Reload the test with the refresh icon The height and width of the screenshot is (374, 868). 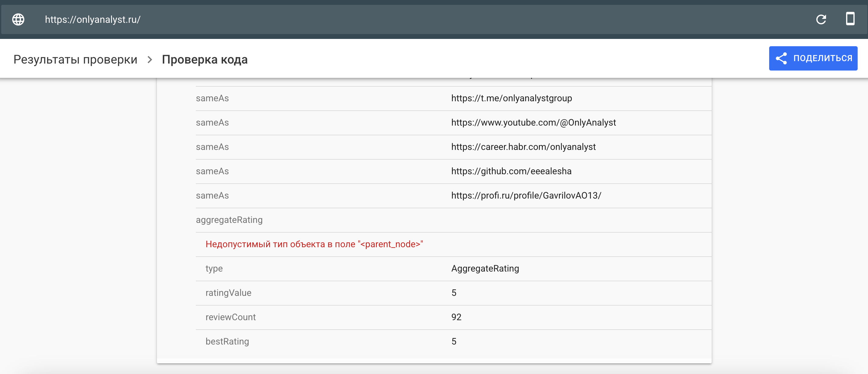point(821,19)
